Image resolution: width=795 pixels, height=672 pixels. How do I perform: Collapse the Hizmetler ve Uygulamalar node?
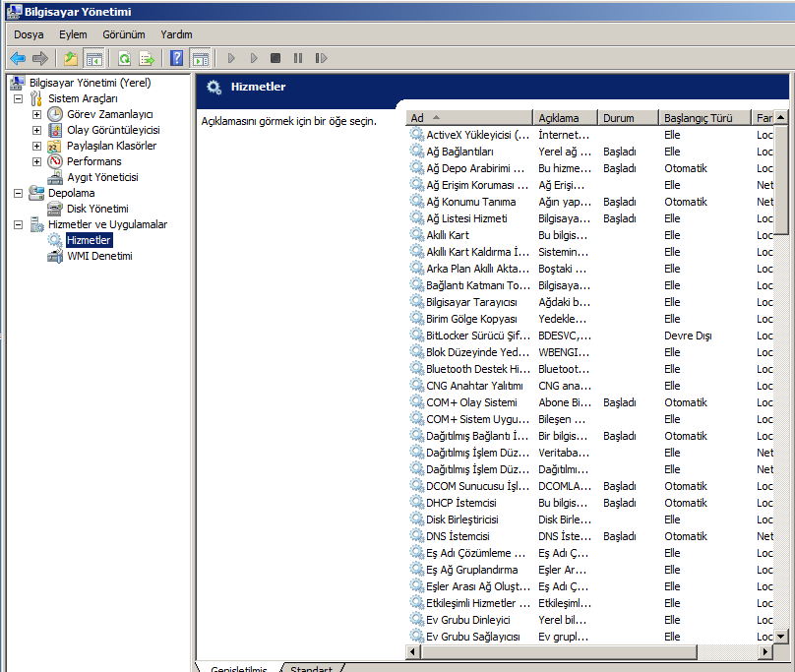[x=19, y=224]
